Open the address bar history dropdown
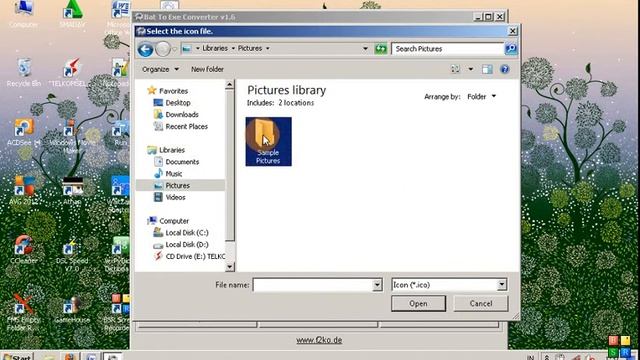 [x=365, y=49]
